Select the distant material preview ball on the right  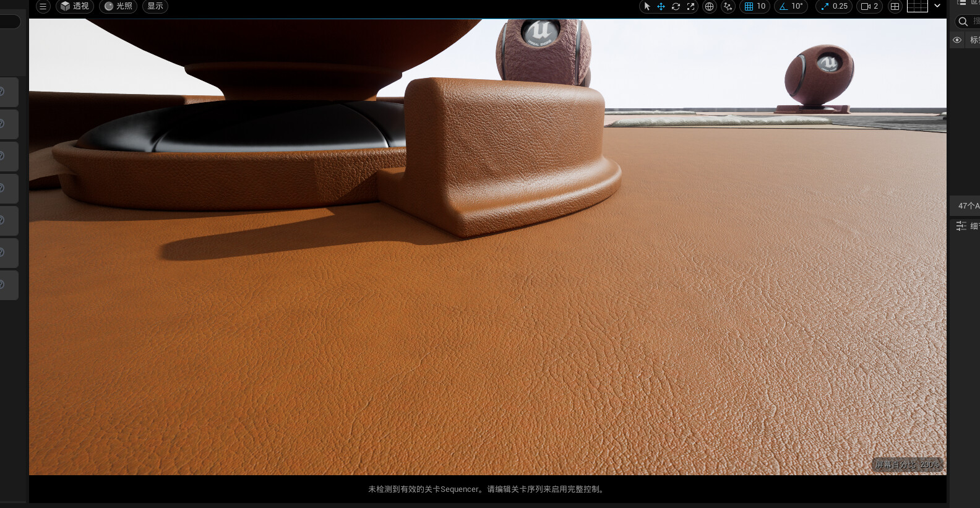(819, 75)
